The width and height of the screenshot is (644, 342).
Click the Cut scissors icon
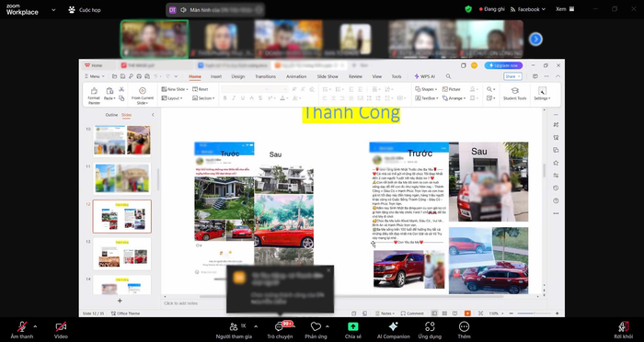[x=121, y=89]
